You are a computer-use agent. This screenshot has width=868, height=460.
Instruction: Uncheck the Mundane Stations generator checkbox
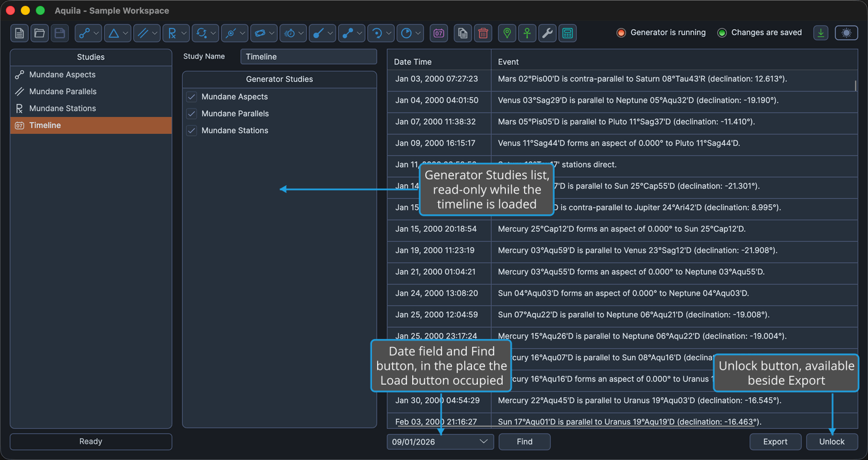[x=192, y=131]
